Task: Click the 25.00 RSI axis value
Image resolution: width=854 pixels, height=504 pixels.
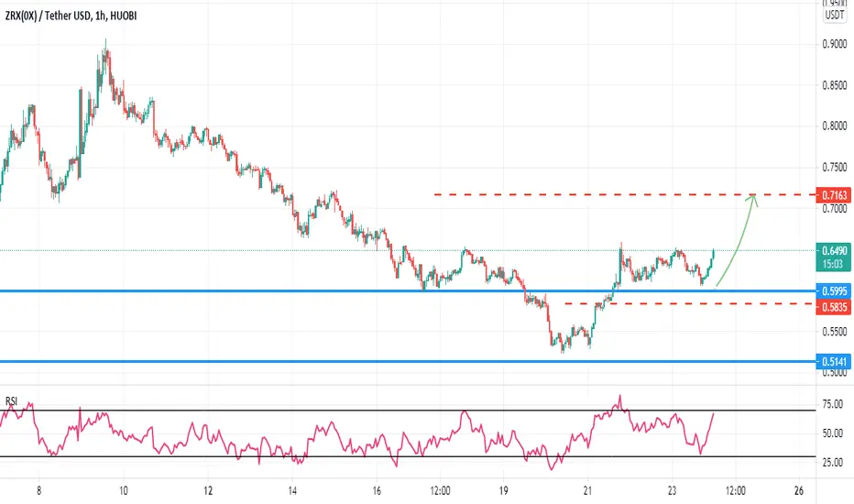Action: (x=833, y=463)
